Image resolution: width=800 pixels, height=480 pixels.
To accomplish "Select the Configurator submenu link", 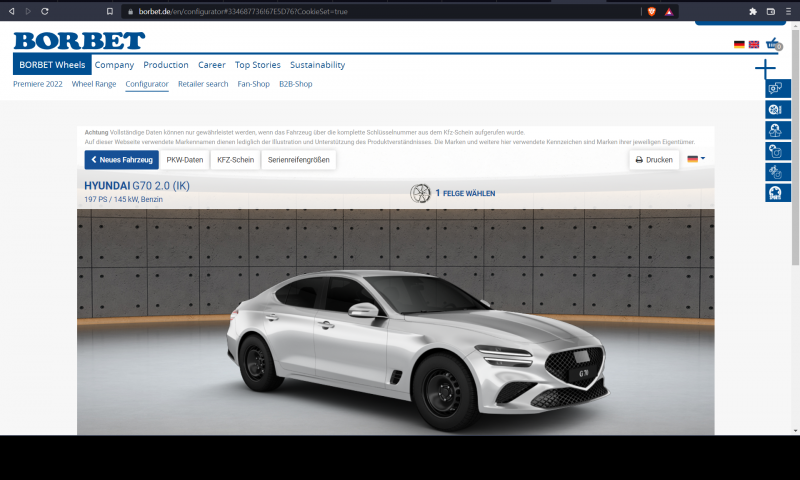I will tap(147, 84).
